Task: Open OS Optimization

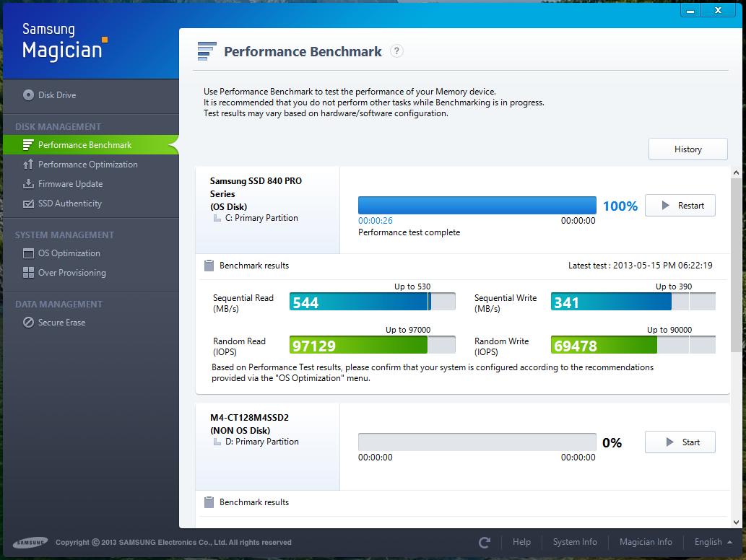Action: click(69, 253)
